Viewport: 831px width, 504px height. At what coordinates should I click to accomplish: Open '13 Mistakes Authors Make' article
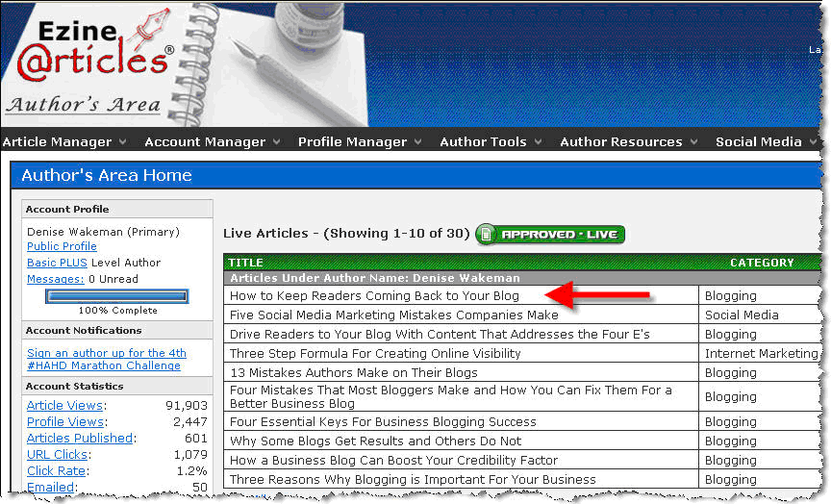tap(354, 372)
